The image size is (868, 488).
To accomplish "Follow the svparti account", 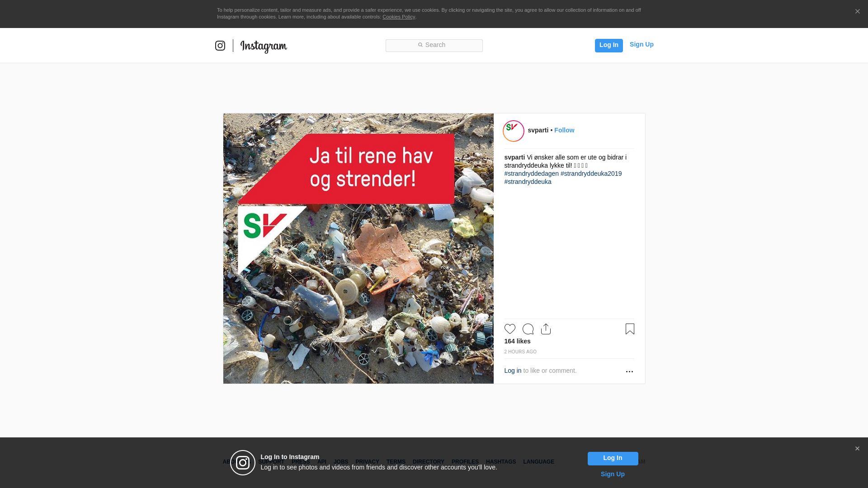I will [564, 130].
